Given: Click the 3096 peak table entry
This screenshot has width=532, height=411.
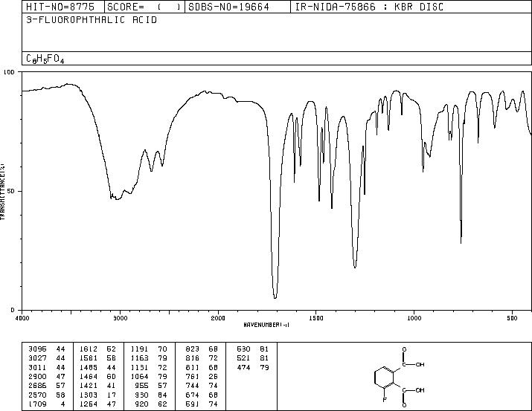Looking at the screenshot, I should pos(46,349).
